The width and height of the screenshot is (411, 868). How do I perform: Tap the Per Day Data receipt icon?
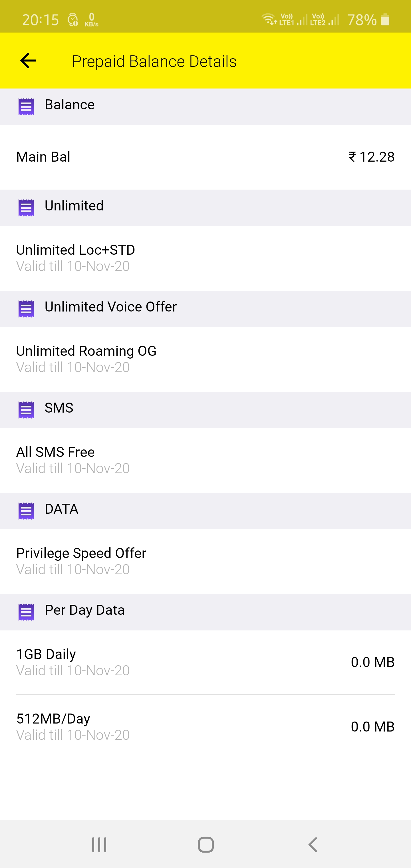tap(26, 612)
